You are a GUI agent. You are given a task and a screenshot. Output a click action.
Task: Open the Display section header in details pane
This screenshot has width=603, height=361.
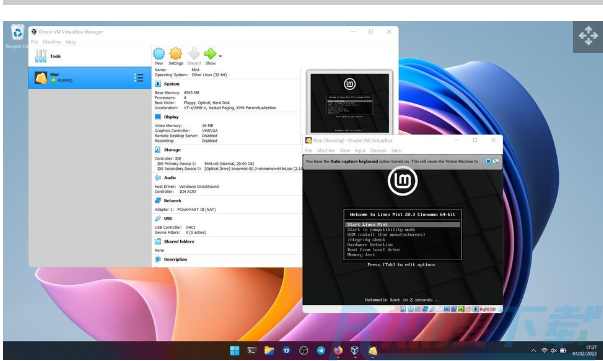pos(171,117)
